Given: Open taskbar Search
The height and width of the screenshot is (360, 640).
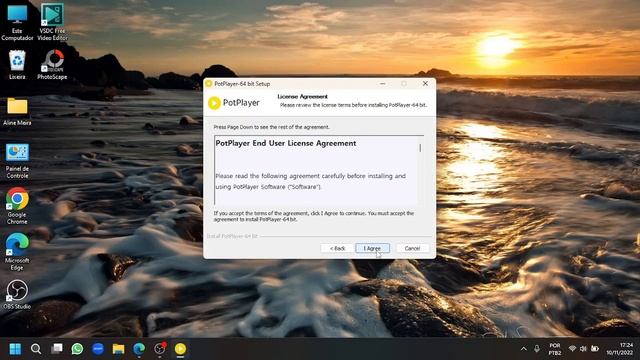Looking at the screenshot, I should click(36, 349).
